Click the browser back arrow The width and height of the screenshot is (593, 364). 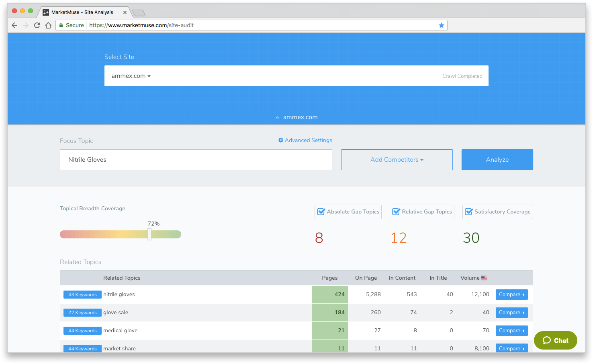click(14, 25)
